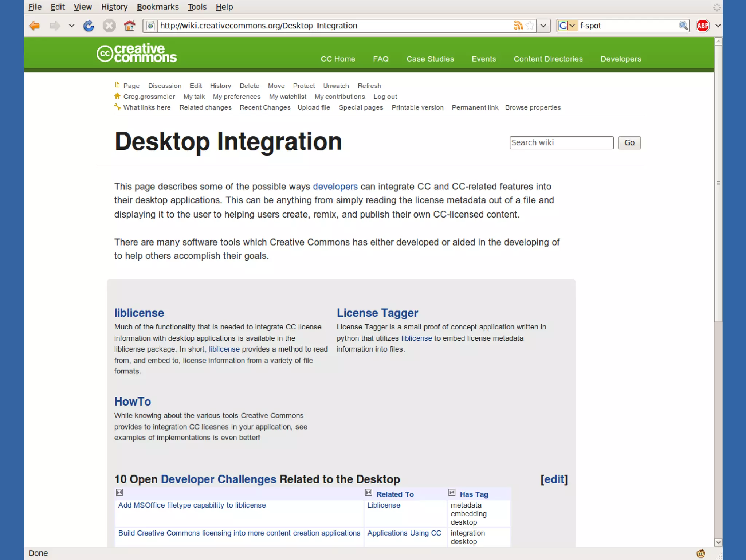
Task: Open the Bookmarks menu
Action: click(157, 7)
